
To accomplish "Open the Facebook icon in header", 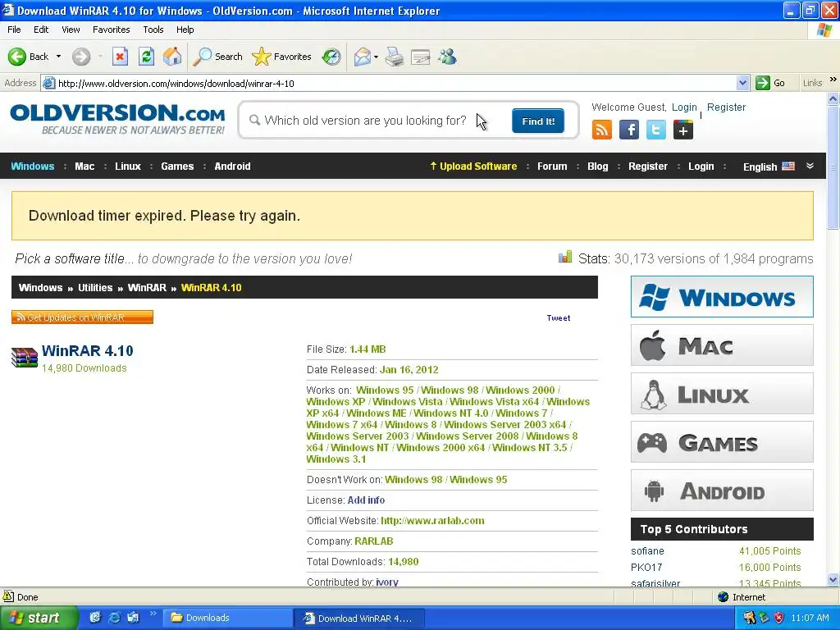I will 629,130.
